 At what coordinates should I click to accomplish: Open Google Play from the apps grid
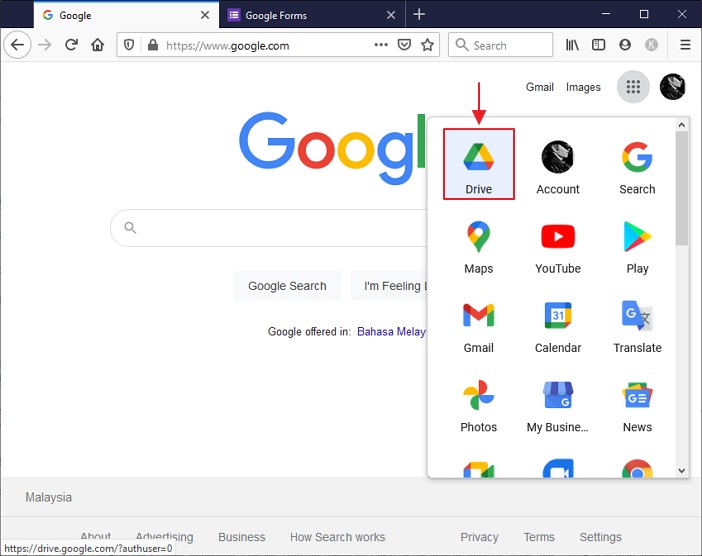point(637,247)
